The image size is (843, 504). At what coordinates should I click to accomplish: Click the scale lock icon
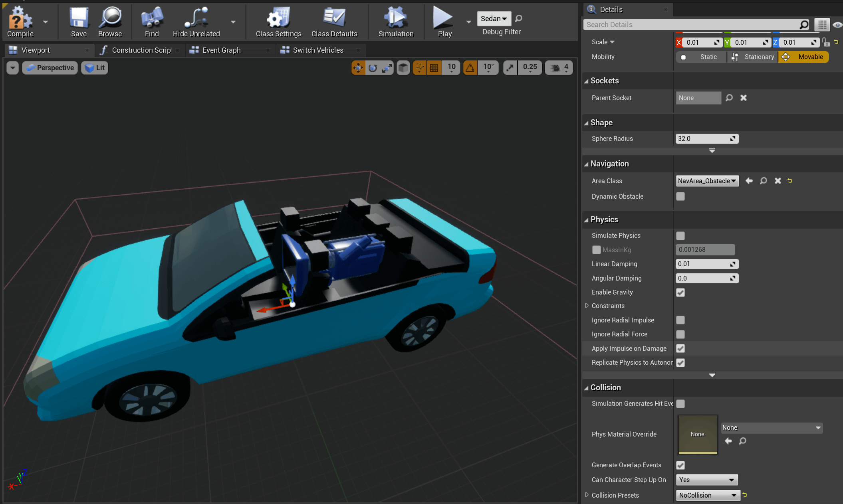click(x=826, y=42)
